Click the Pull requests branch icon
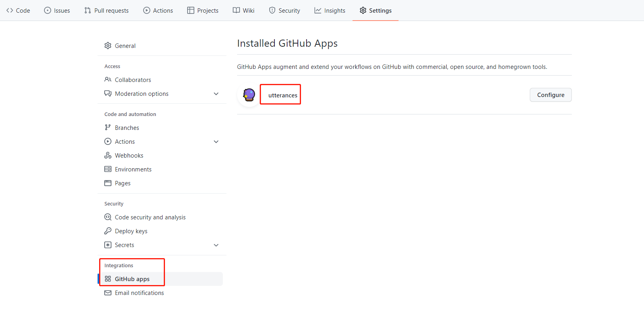The image size is (644, 310). click(88, 10)
